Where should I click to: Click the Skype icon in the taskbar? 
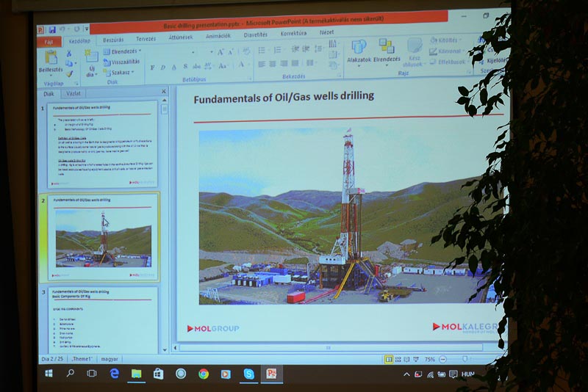(x=248, y=374)
